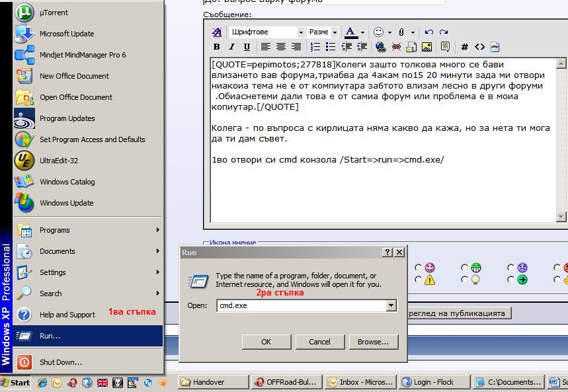The height and width of the screenshot is (392, 568).
Task: Click the Start button on taskbar
Action: (15, 383)
